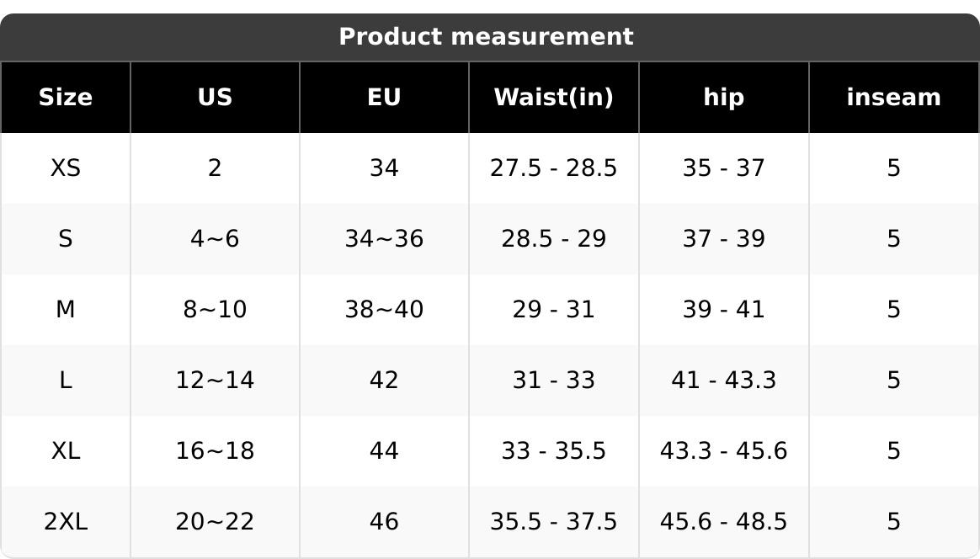Click the US column header

coord(215,97)
